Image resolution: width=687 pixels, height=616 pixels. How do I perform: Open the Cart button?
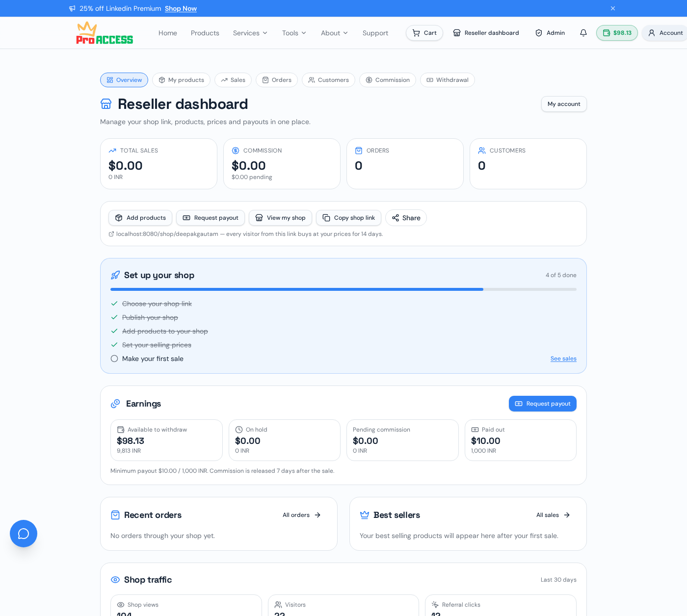coord(424,33)
